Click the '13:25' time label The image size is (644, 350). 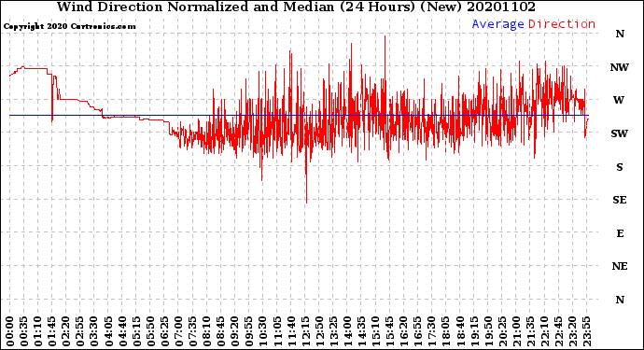click(333, 331)
